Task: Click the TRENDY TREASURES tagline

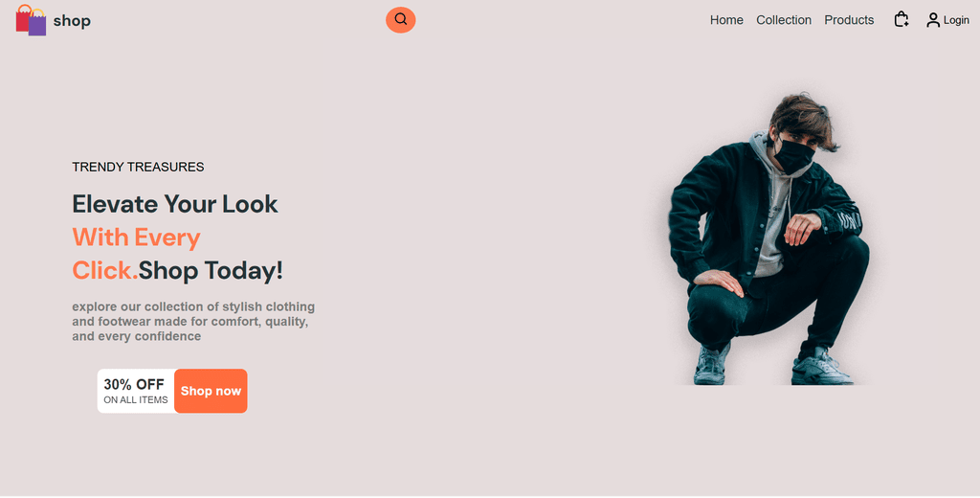Action: [138, 167]
